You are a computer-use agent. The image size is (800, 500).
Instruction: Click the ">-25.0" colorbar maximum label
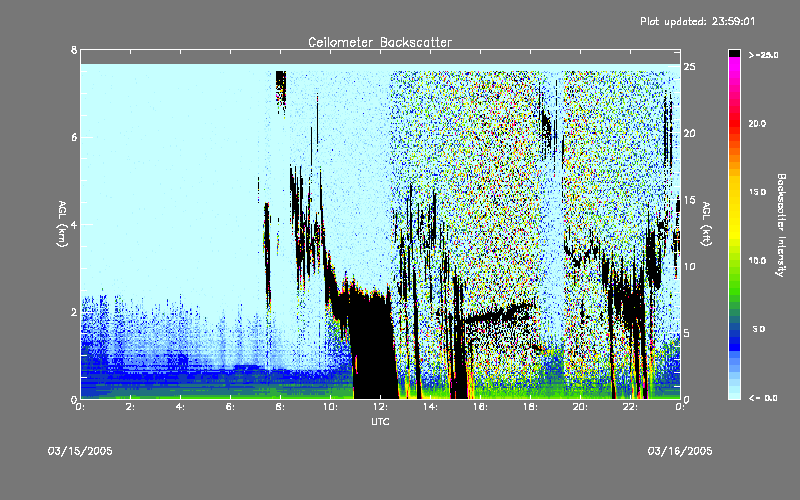click(763, 55)
